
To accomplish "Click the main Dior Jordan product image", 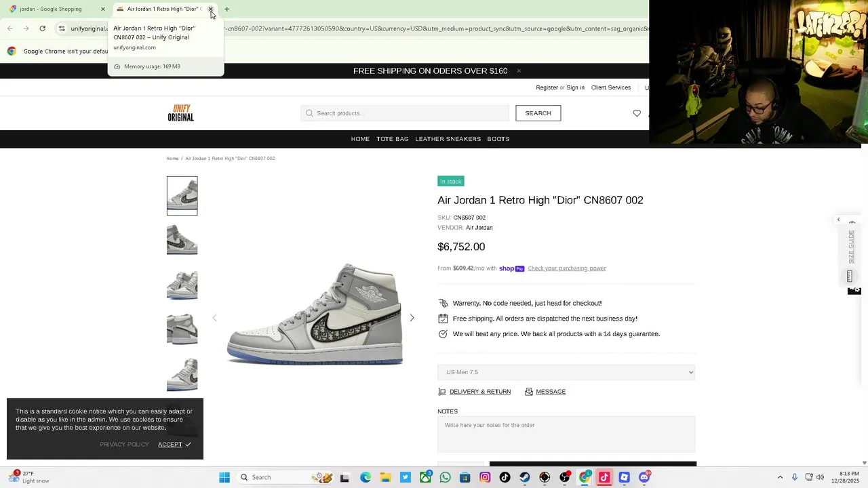I will pos(315,314).
